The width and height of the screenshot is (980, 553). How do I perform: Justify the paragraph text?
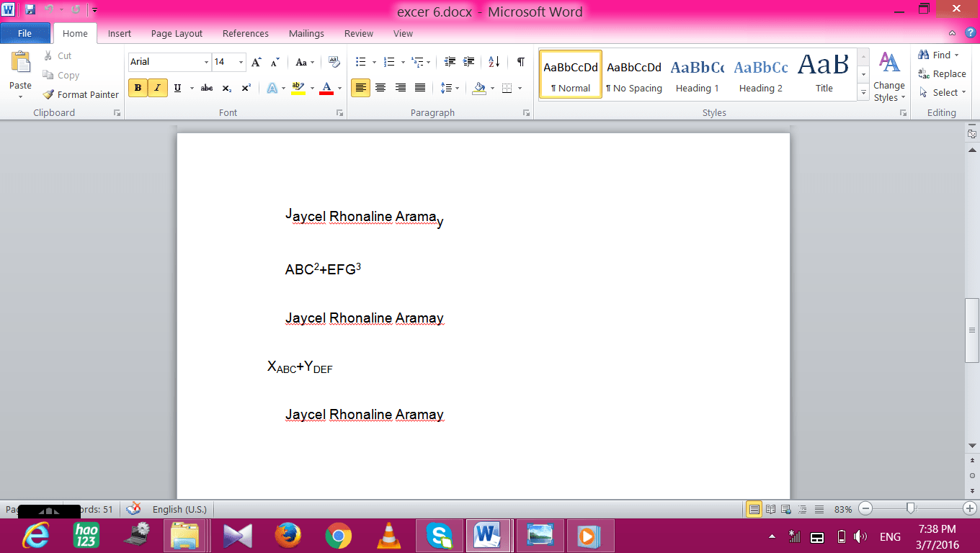[x=420, y=88]
